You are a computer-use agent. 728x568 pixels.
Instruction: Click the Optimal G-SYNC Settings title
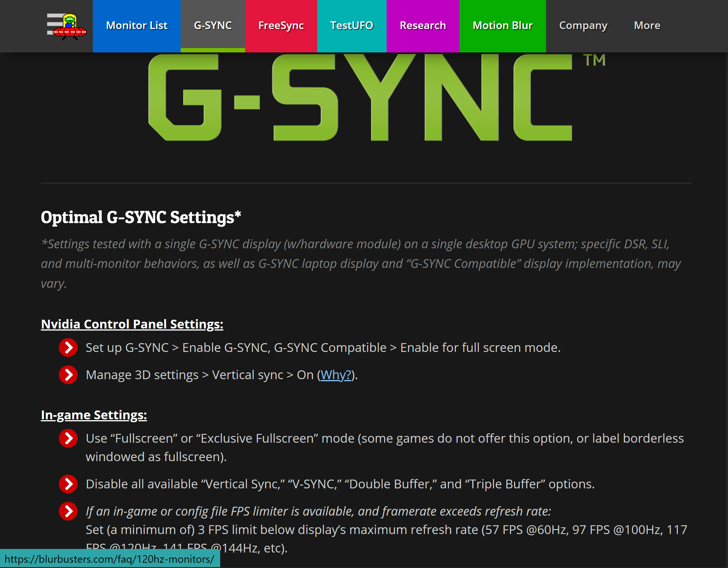tap(141, 217)
